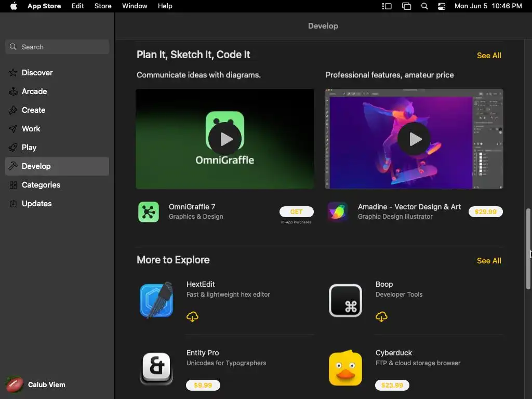This screenshot has height=399, width=532.
Task: Open Updates in the sidebar
Action: (57, 204)
